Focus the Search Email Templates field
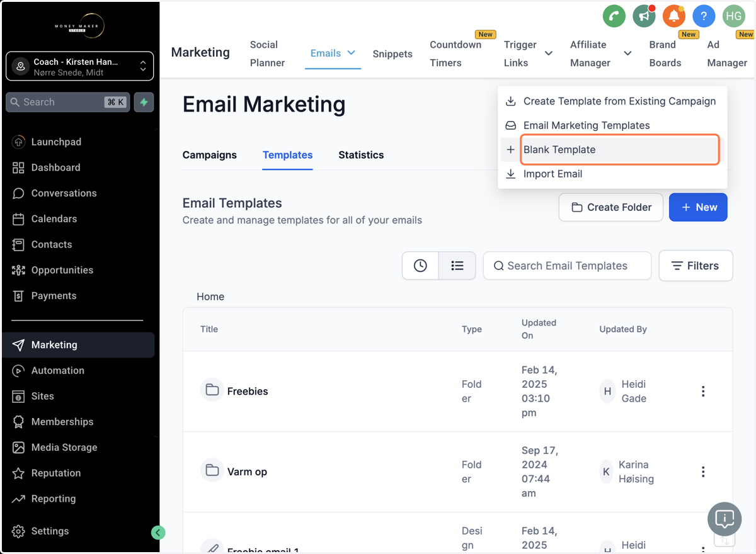The height and width of the screenshot is (554, 756). click(567, 266)
